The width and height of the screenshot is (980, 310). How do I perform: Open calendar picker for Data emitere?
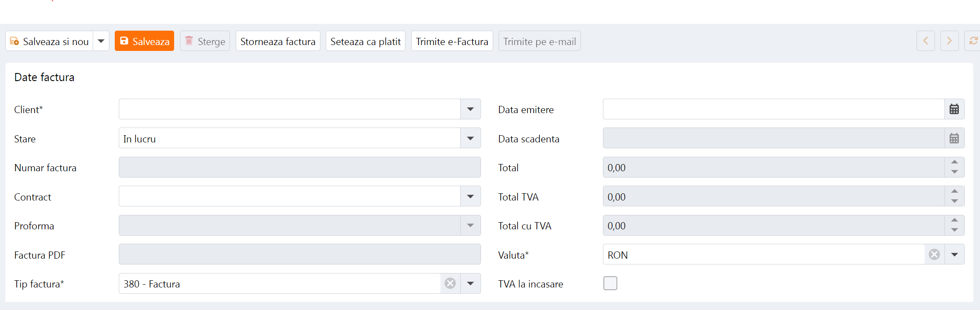click(954, 109)
